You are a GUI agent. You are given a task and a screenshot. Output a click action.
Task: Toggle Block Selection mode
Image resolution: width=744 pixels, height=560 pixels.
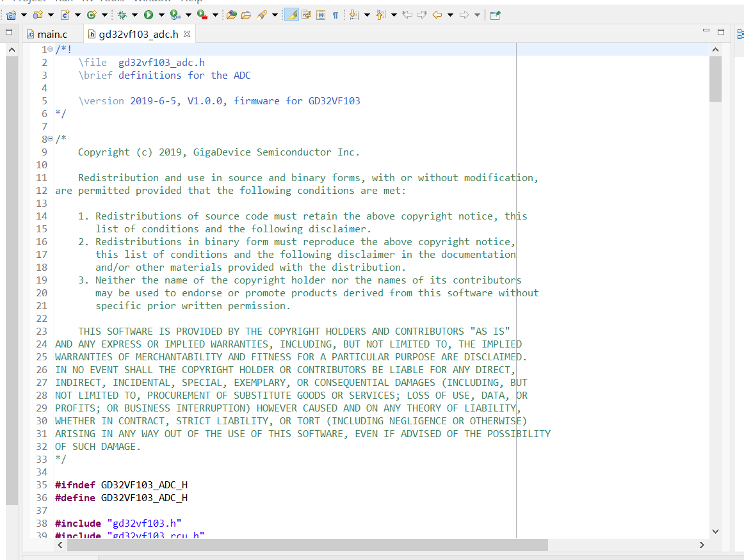(x=321, y=15)
